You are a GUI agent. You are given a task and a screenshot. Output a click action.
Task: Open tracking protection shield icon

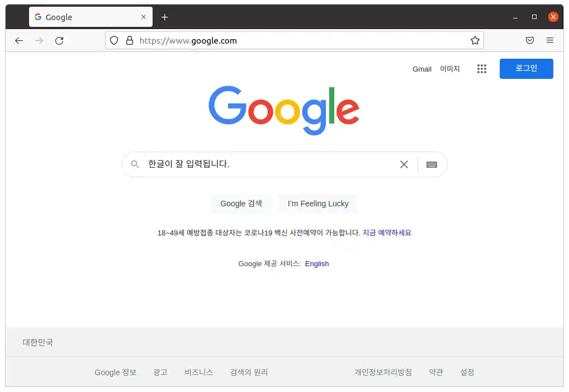pyautogui.click(x=114, y=40)
